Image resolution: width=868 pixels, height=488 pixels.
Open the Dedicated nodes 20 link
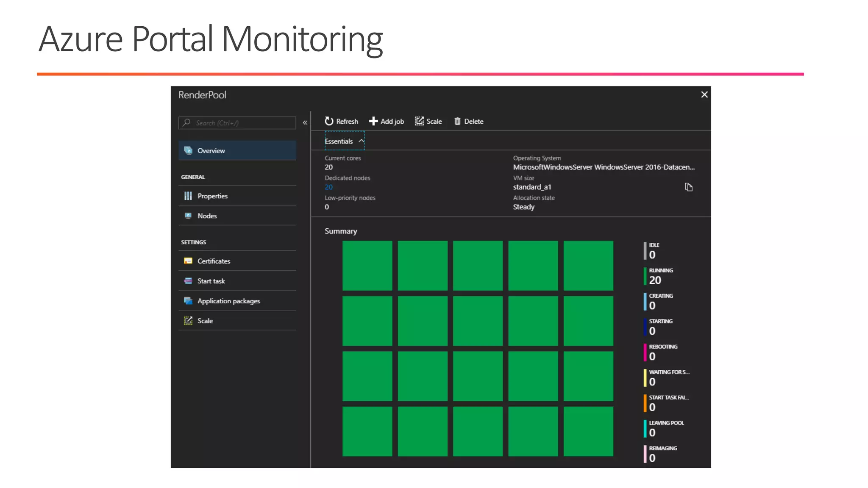pos(328,187)
